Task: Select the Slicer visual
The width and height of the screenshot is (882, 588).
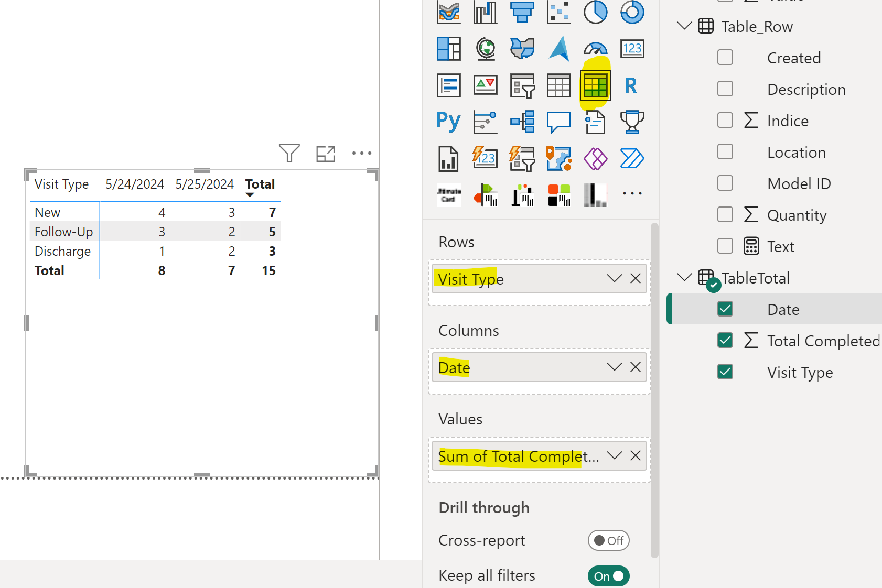Action: coord(522,85)
